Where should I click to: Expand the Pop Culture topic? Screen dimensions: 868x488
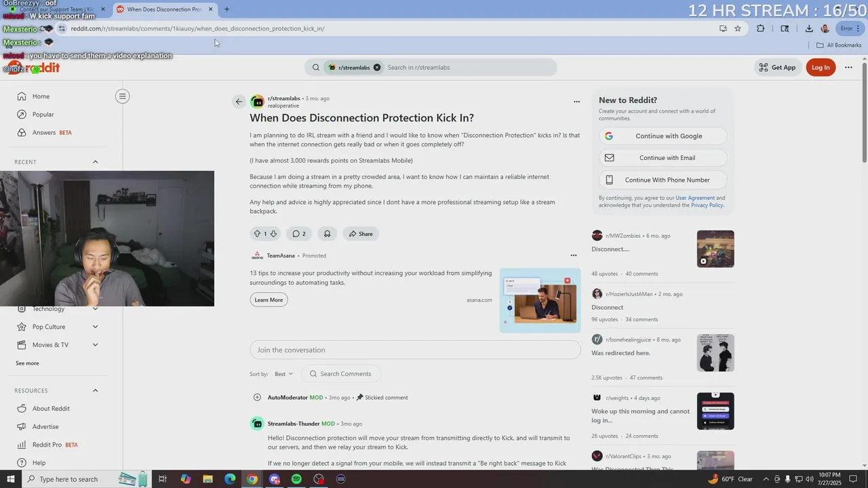pyautogui.click(x=95, y=327)
